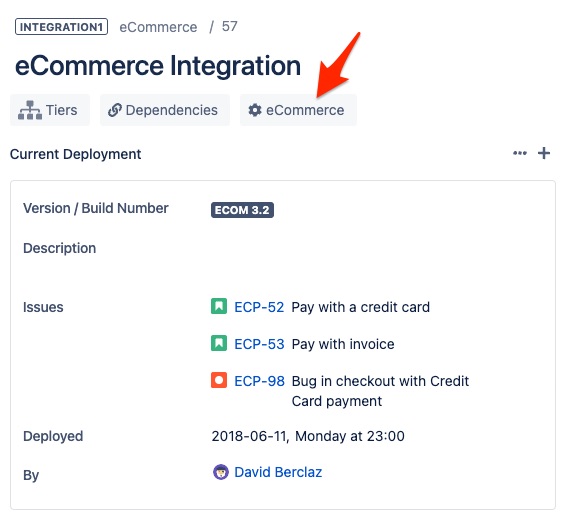Image resolution: width=573 pixels, height=528 pixels.
Task: Click the Tiers hierarchy icon
Action: [30, 110]
